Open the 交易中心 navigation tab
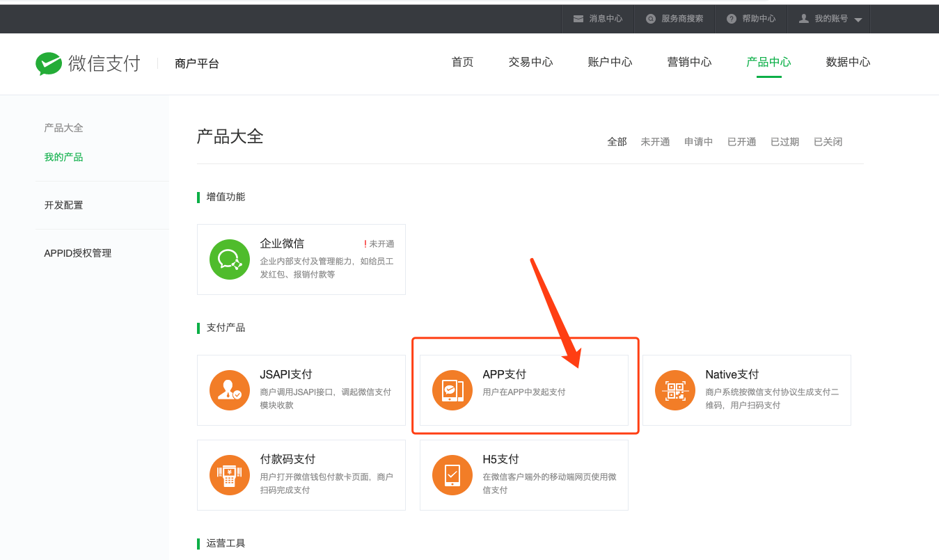Viewport: 939px width, 560px height. click(530, 62)
